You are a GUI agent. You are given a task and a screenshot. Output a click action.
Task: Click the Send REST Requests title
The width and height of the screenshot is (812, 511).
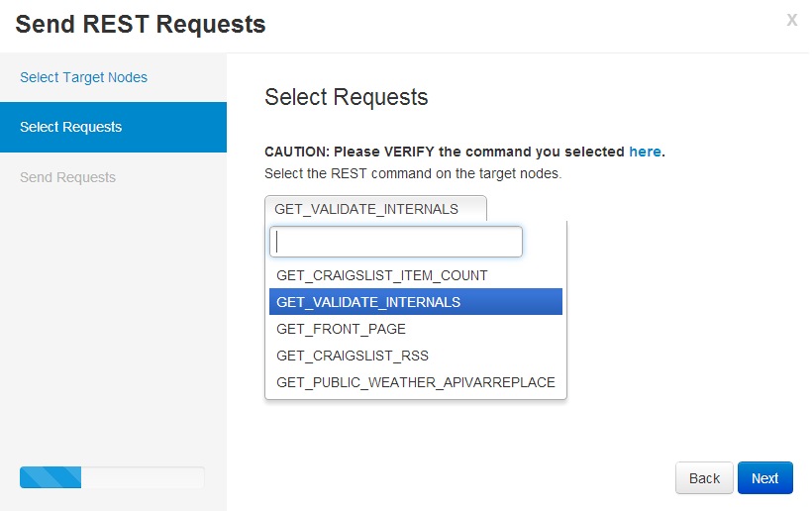click(141, 25)
